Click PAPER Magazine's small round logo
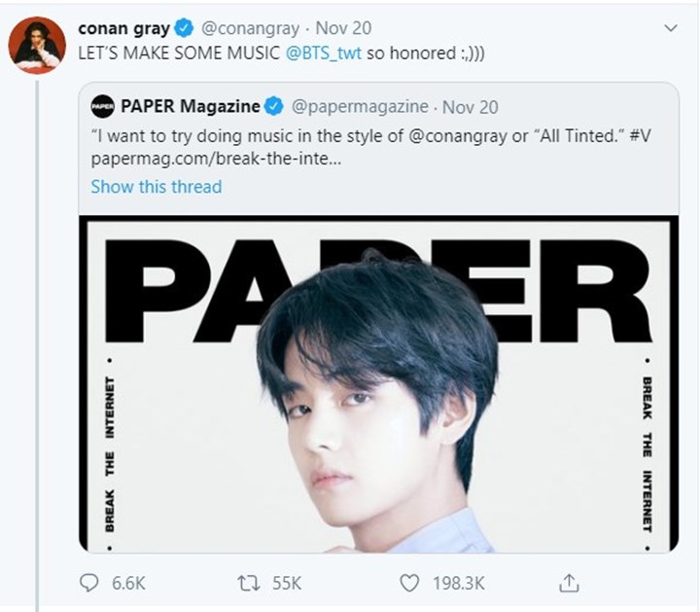The image size is (700, 612). 102,106
